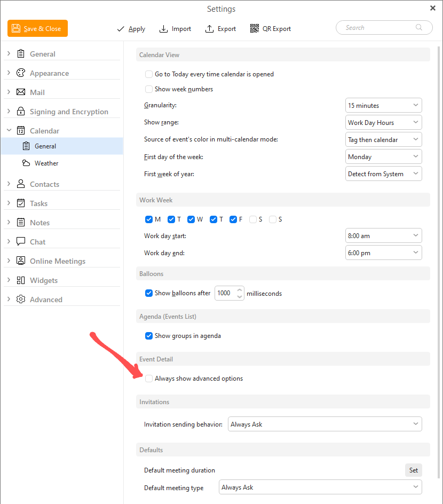Open the Granularity 15 minutes dropdown

384,105
